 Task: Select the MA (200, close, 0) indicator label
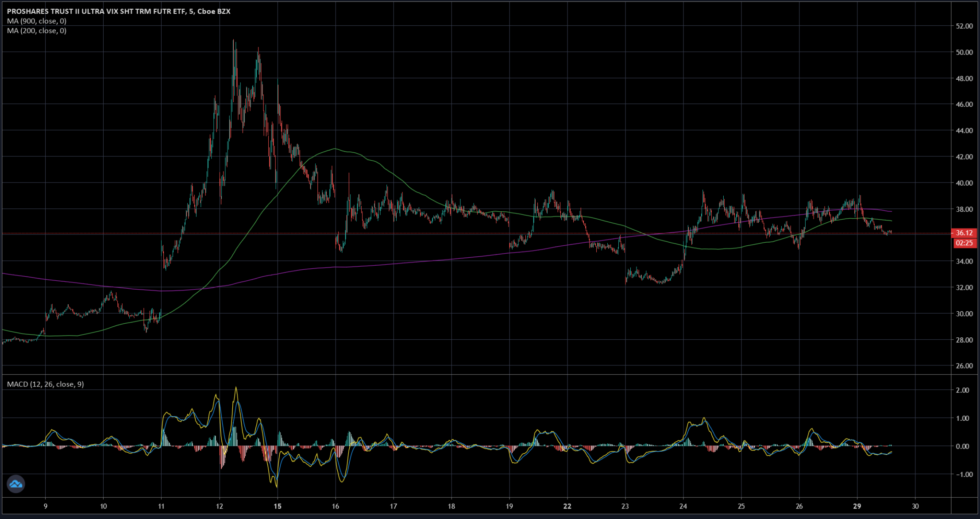tap(37, 31)
